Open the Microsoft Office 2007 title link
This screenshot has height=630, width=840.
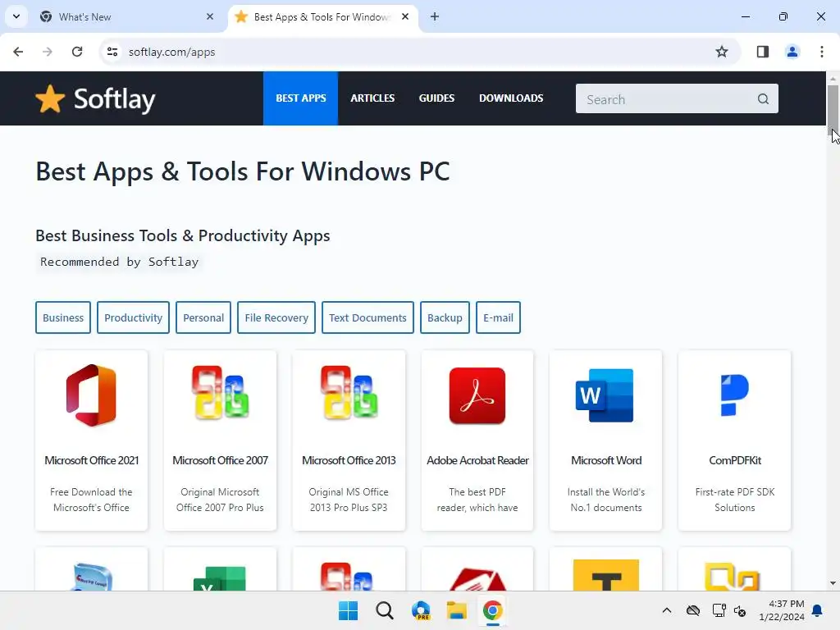[x=220, y=460]
